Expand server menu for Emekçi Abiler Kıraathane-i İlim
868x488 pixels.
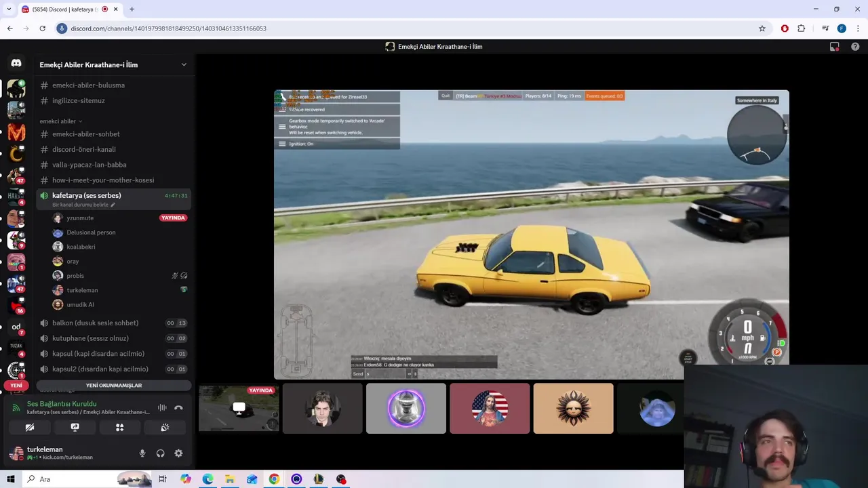tap(183, 65)
